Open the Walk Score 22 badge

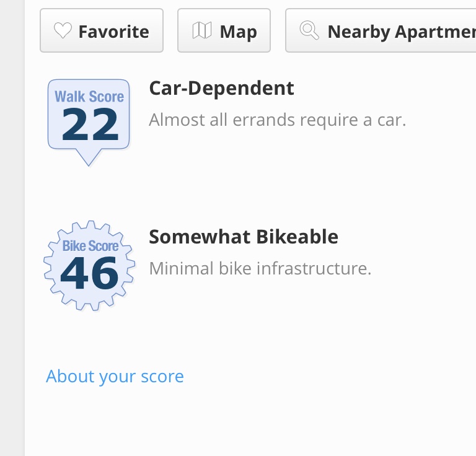[89, 122]
